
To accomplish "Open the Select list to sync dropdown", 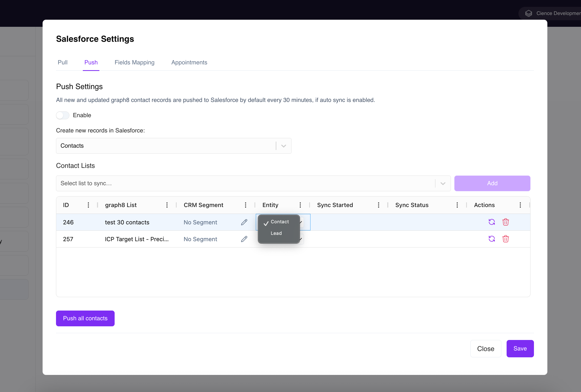I will [x=253, y=183].
